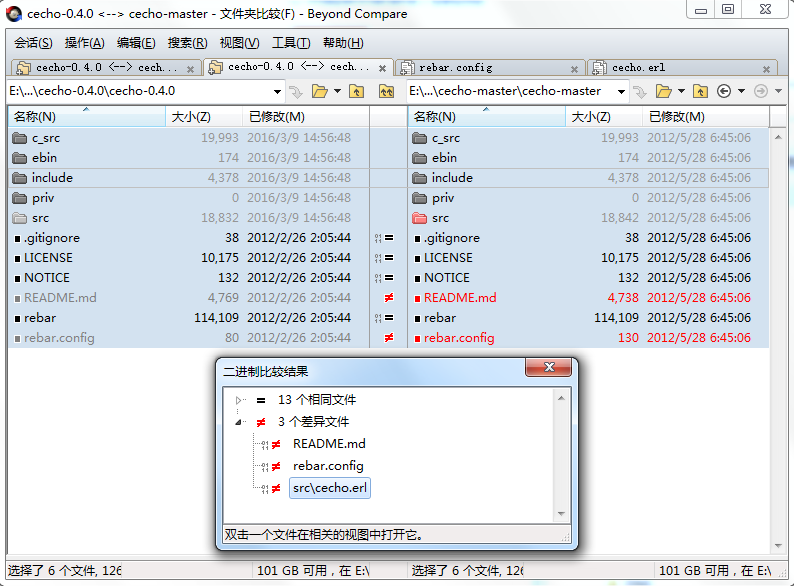The image size is (794, 586).
Task: Open the right browse-folder dropdown arrow
Action: [x=681, y=92]
